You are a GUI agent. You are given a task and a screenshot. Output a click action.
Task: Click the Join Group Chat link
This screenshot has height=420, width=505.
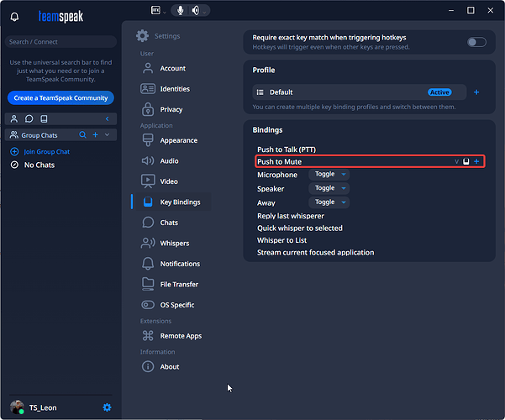coord(46,152)
